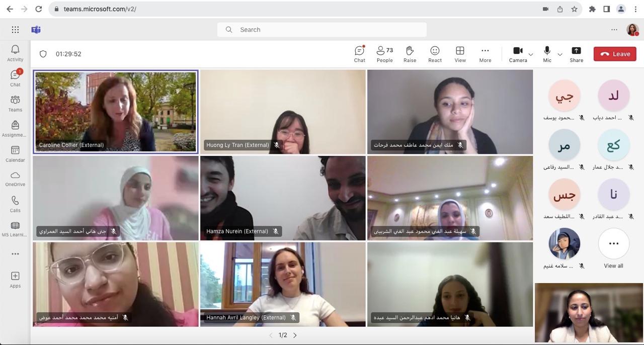Share your screen content
Image resolution: width=644 pixels, height=345 pixels.
click(x=576, y=54)
